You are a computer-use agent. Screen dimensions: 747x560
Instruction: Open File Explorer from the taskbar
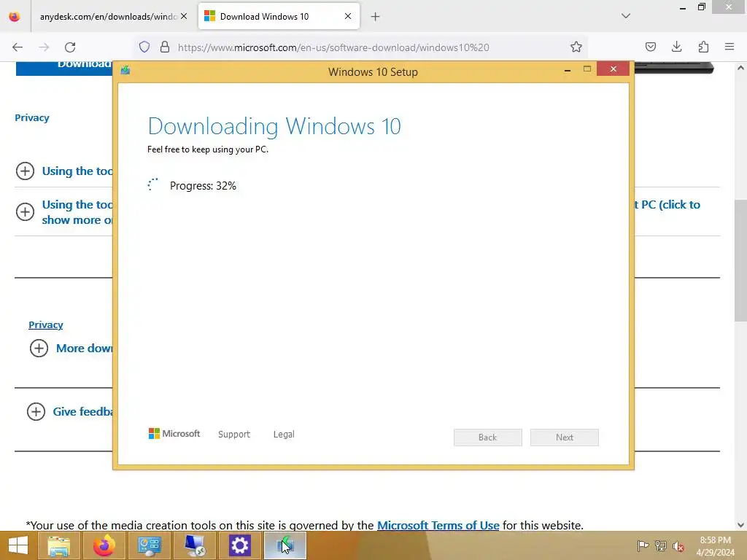[58, 545]
